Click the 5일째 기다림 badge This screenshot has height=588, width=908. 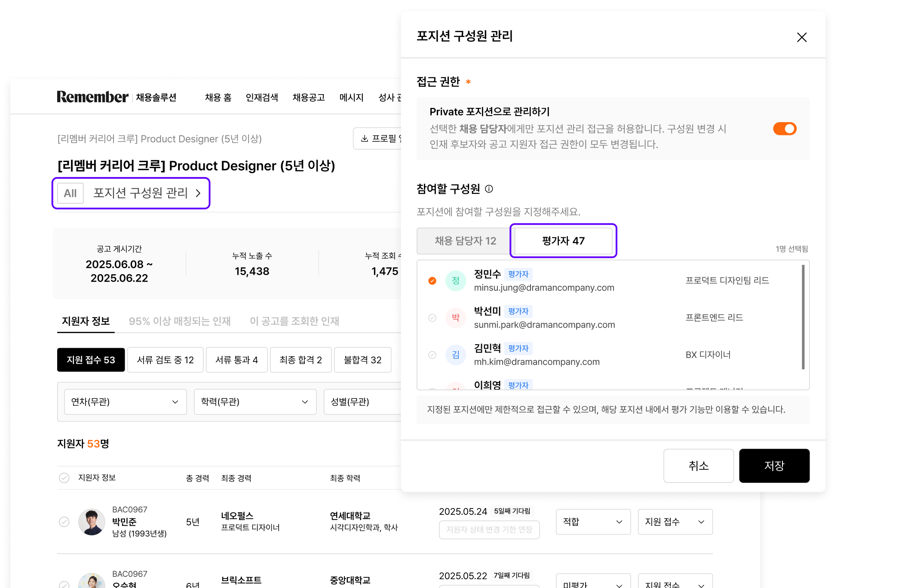tap(512, 511)
